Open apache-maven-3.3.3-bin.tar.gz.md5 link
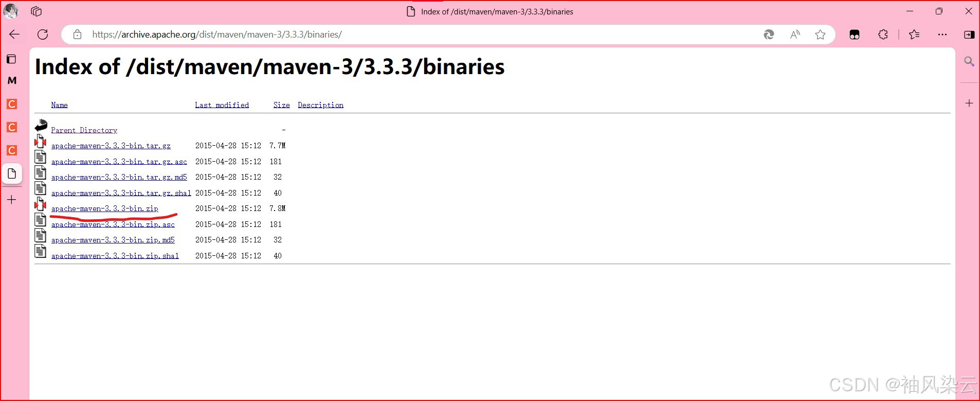The image size is (980, 401). tap(119, 177)
